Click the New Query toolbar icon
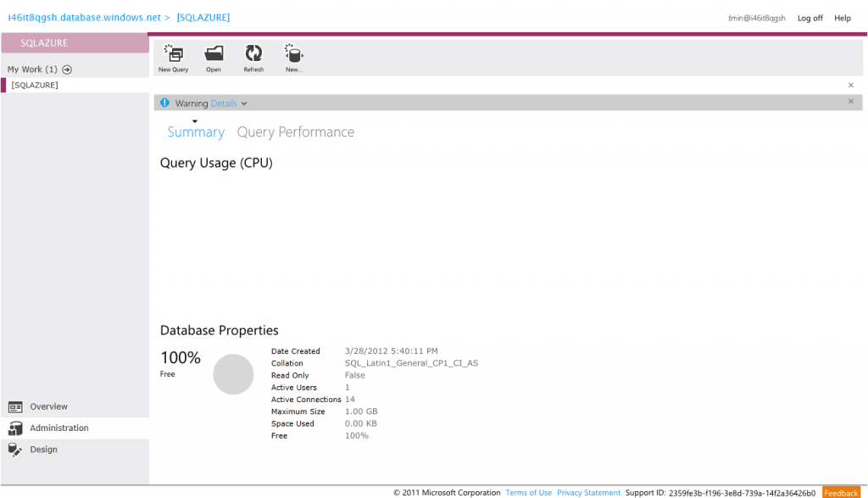 (x=173, y=54)
